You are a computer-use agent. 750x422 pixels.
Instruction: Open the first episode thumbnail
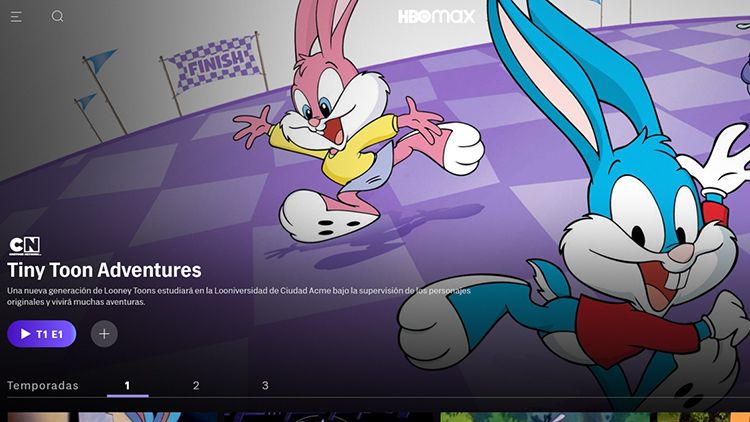point(110,417)
